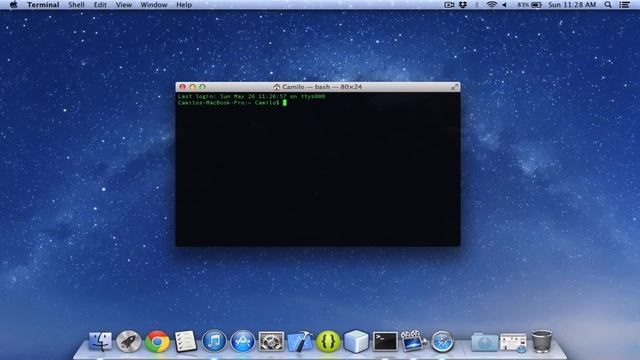Open the App Store dock icon
This screenshot has height=360, width=640.
coord(242,341)
